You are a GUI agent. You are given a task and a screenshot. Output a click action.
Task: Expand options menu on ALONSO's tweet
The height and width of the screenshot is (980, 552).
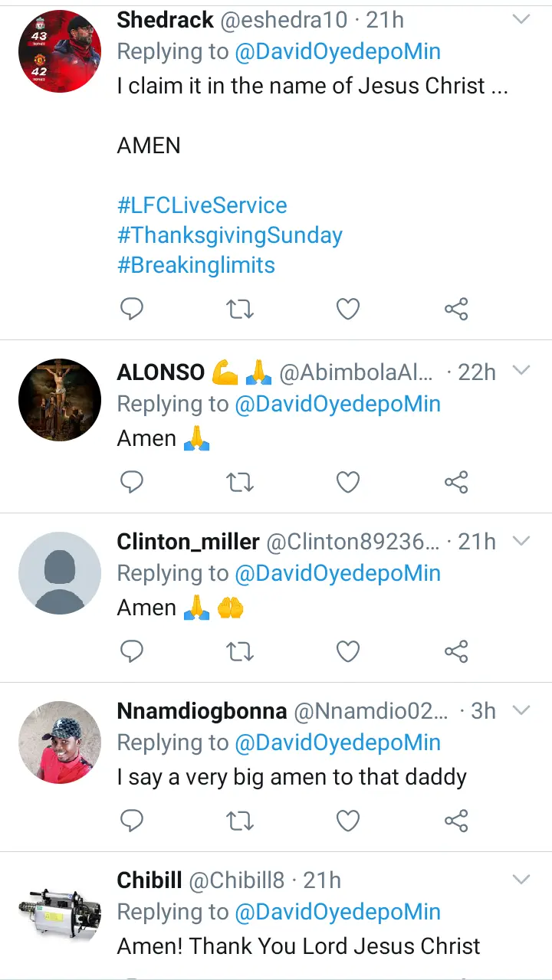click(x=521, y=372)
